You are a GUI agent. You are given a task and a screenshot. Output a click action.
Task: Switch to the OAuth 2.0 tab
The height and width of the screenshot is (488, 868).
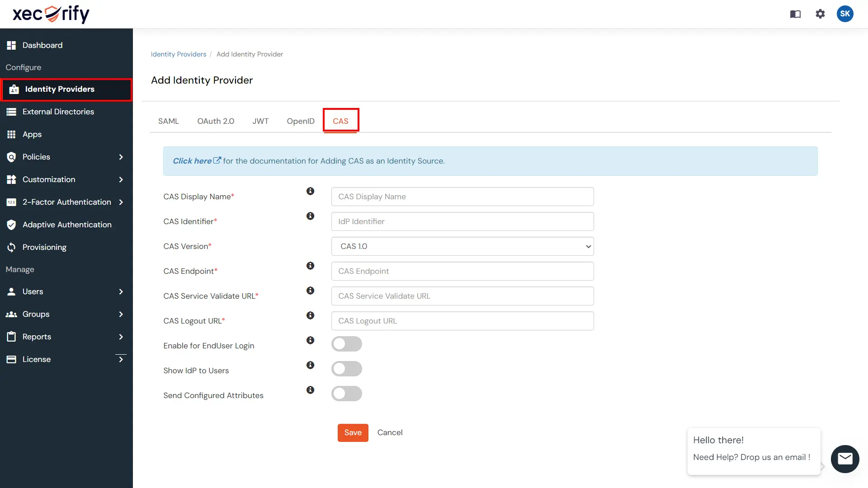pos(216,121)
